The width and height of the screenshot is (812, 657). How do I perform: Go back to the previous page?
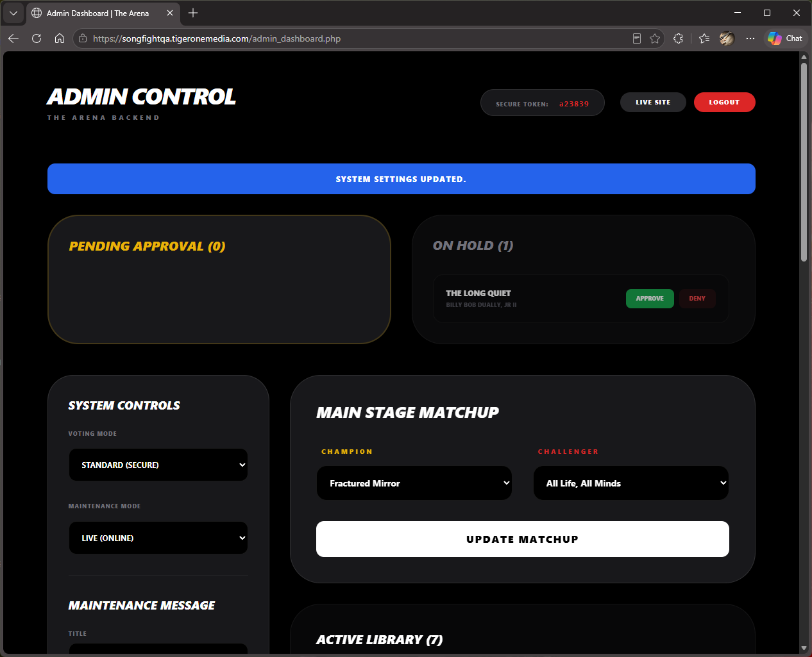pos(13,38)
